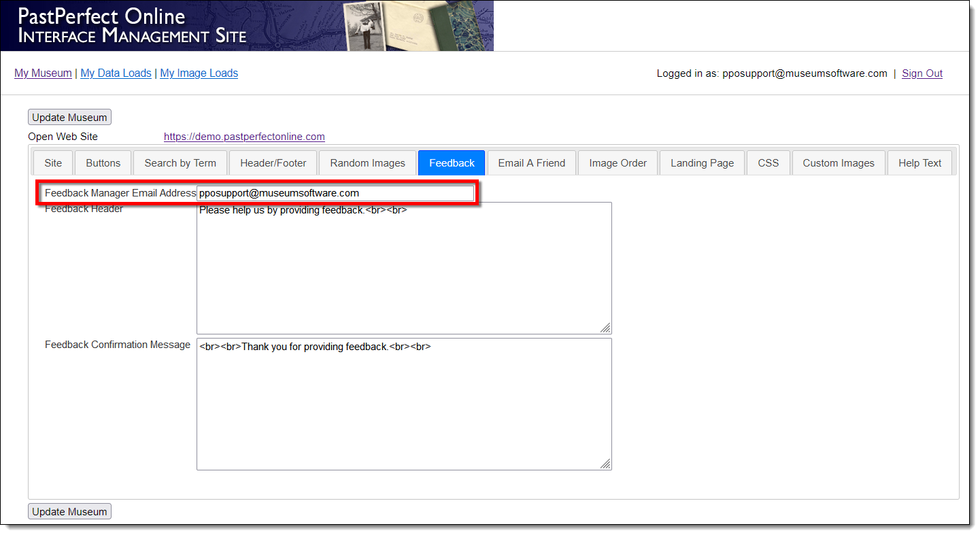Open the Custom Images tab
Viewport: 980px width, 535px height.
[839, 163]
